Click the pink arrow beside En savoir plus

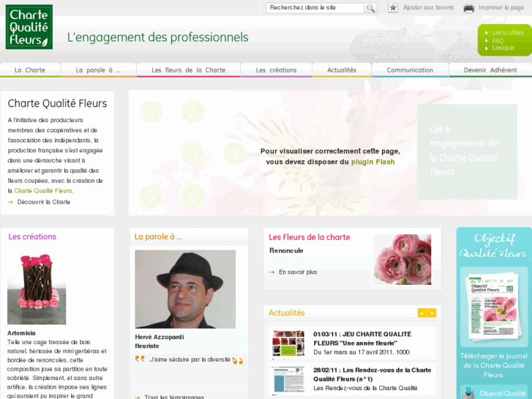pyautogui.click(x=271, y=272)
